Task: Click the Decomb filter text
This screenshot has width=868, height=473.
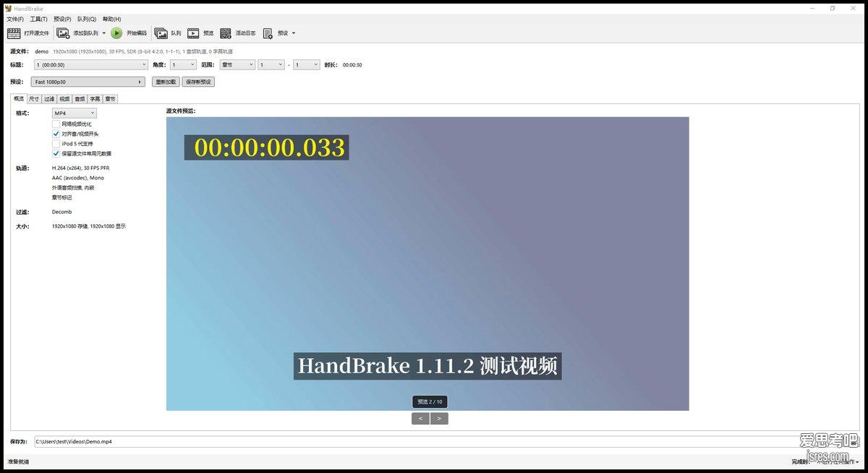Action: click(x=61, y=212)
